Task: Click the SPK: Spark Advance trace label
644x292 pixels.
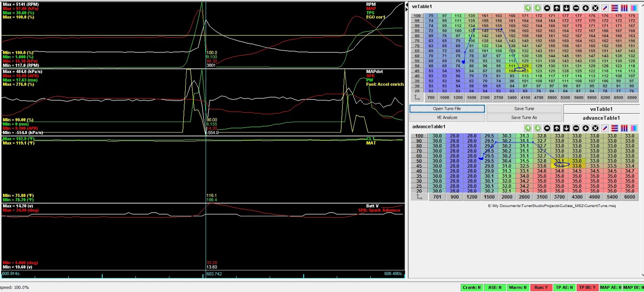Action: pos(379,210)
